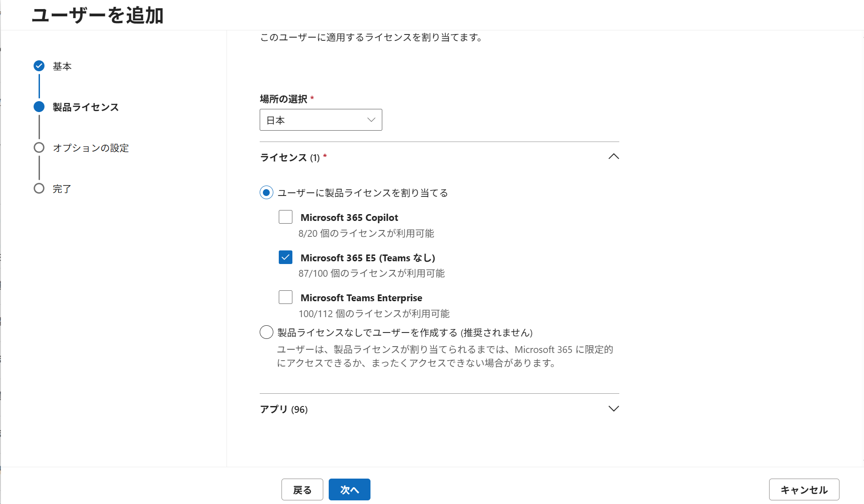This screenshot has width=864, height=504.
Task: Click the Microsoft 365 E5 (Teams なし) label
Action: pyautogui.click(x=368, y=258)
